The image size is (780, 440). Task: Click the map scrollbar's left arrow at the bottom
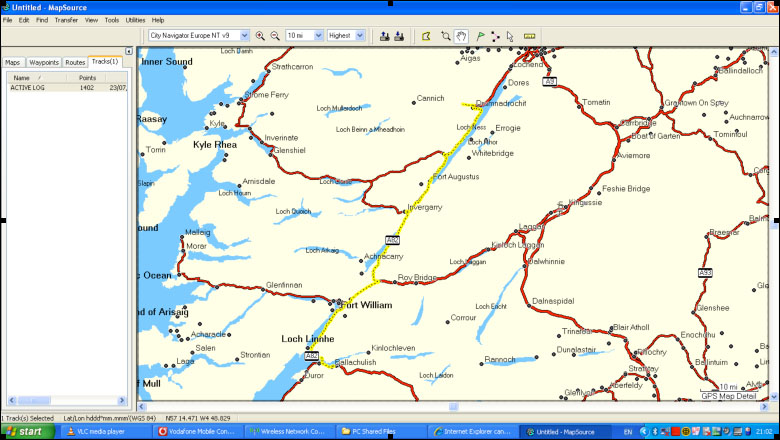point(142,407)
